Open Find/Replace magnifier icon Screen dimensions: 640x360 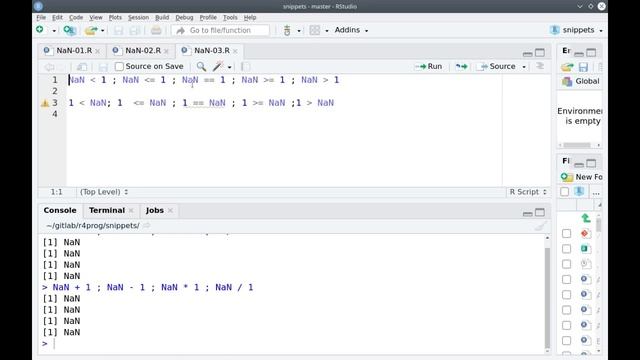(201, 66)
